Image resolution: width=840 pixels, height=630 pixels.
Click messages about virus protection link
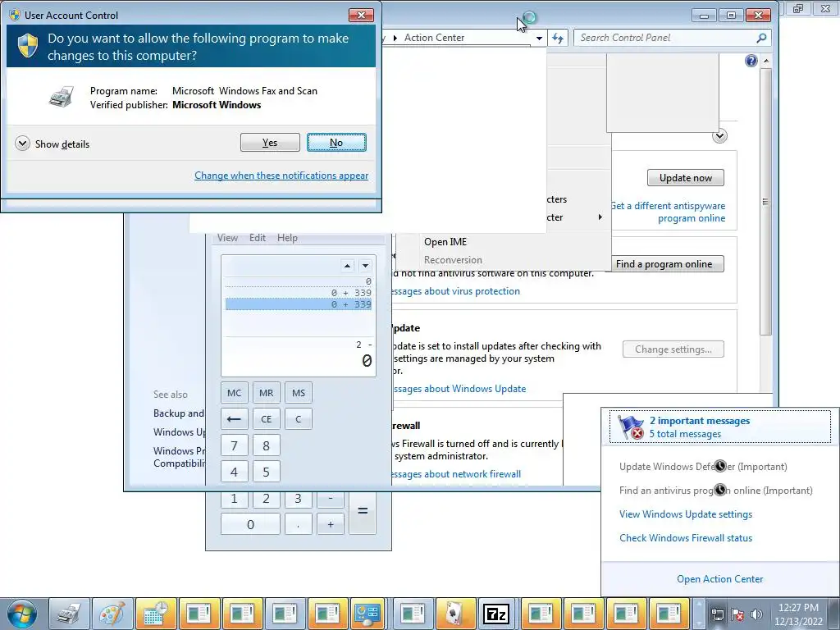pyautogui.click(x=454, y=291)
